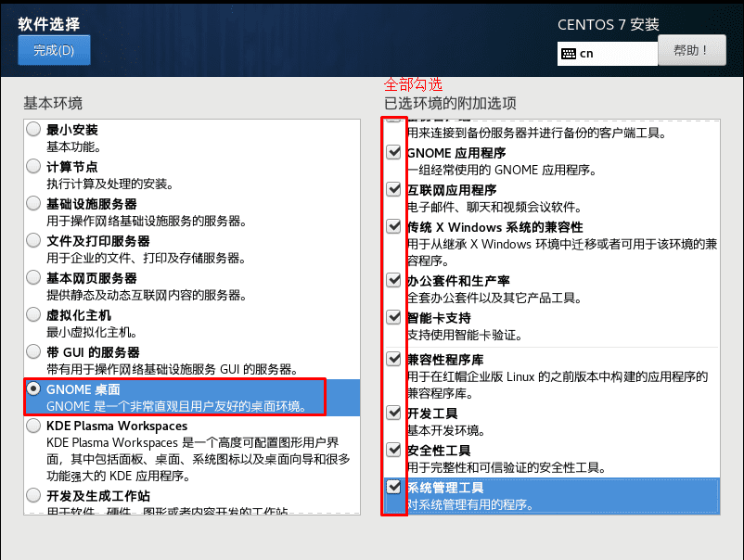Click description 提供静态及动态互联网内容的服务器。
744x560 pixels.
(147, 296)
